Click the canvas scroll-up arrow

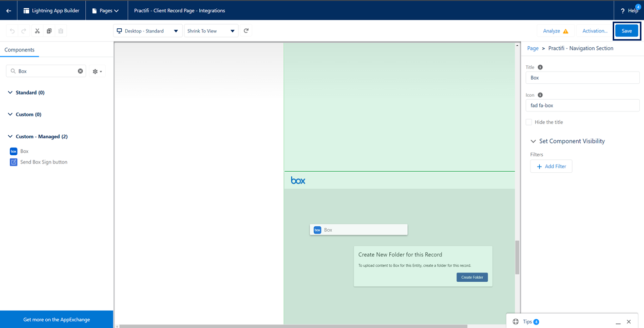pos(518,46)
